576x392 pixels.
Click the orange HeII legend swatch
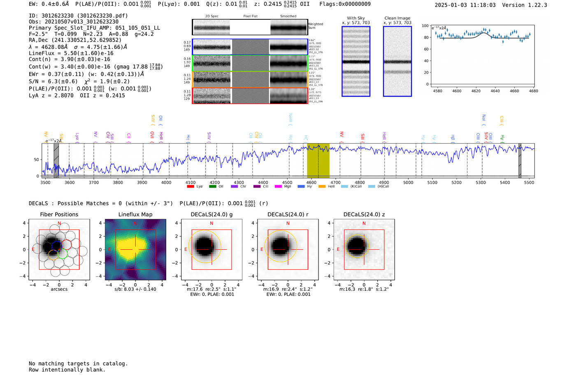pyautogui.click(x=322, y=187)
